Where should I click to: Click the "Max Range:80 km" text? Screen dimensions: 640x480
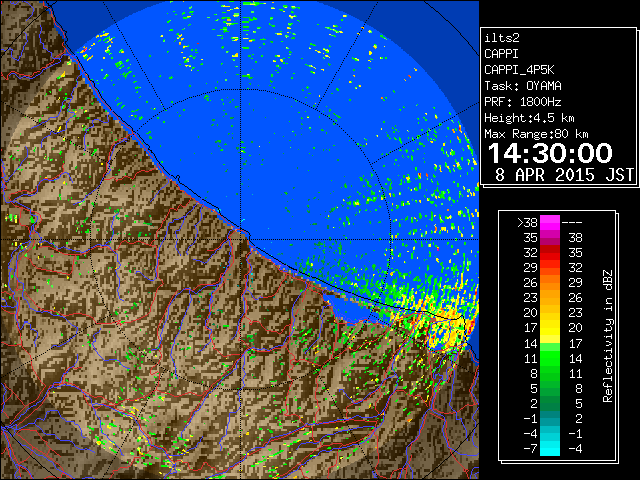pos(536,134)
